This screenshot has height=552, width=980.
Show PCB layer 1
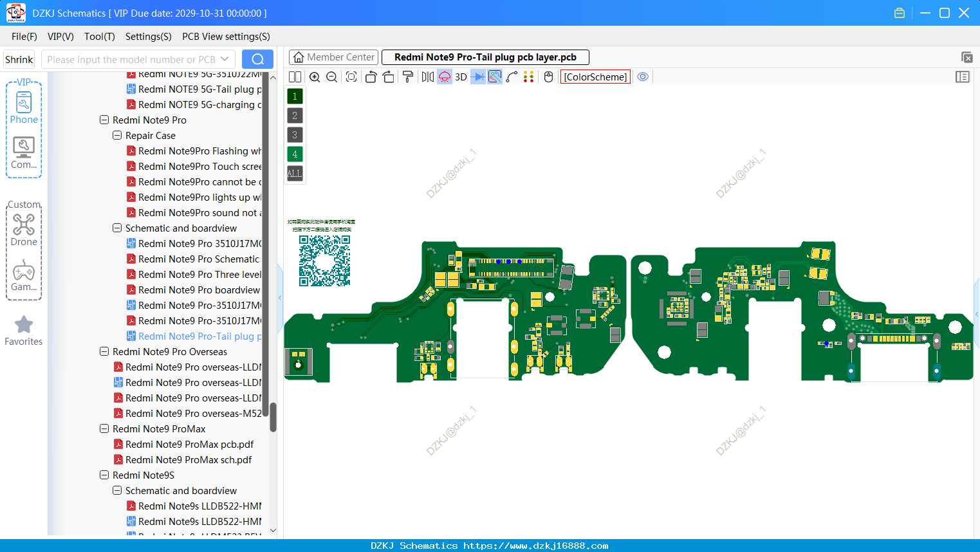point(295,97)
